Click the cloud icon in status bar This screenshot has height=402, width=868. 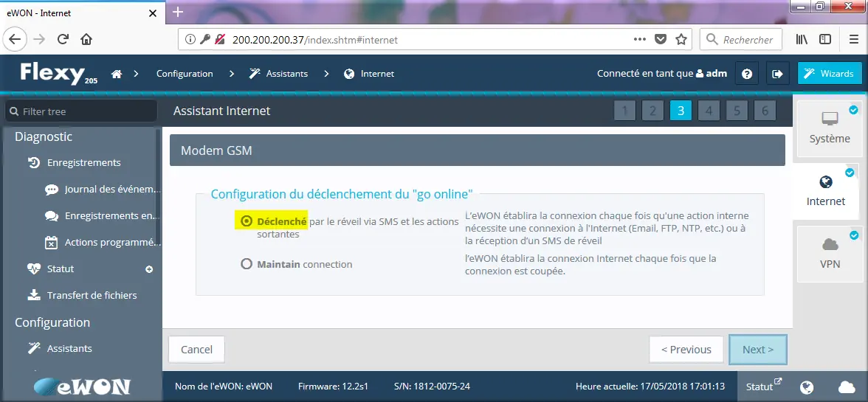tap(846, 387)
